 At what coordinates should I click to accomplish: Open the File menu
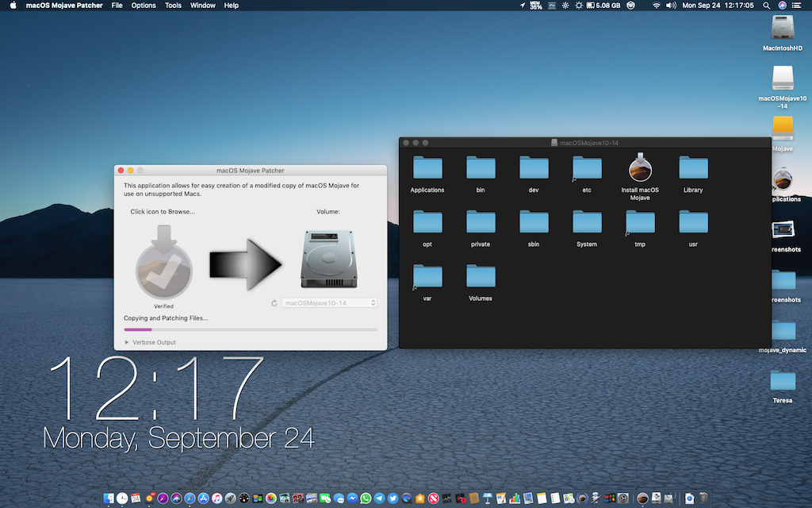(117, 6)
